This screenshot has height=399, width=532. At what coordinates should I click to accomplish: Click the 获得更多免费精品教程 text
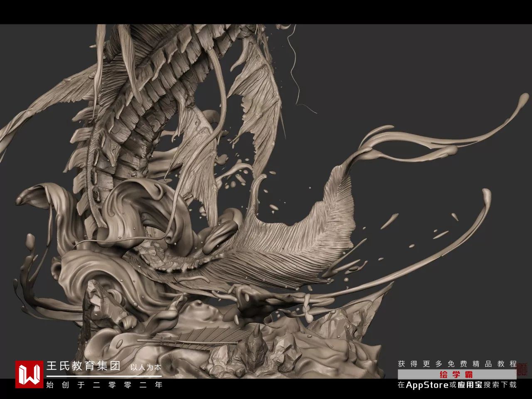[457, 364]
